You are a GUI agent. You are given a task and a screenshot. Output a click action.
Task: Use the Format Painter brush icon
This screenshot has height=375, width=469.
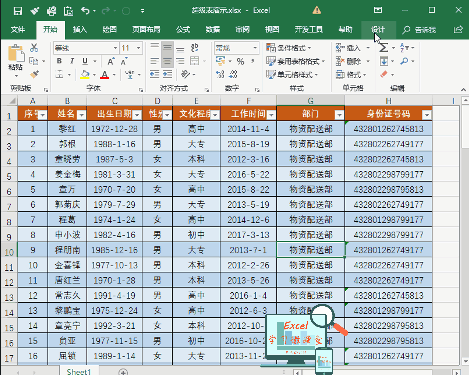[x=34, y=74]
